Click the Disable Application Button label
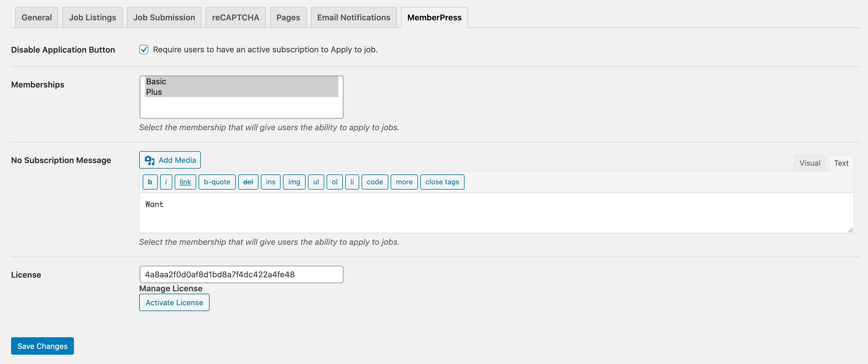The image size is (868, 364). click(x=63, y=50)
